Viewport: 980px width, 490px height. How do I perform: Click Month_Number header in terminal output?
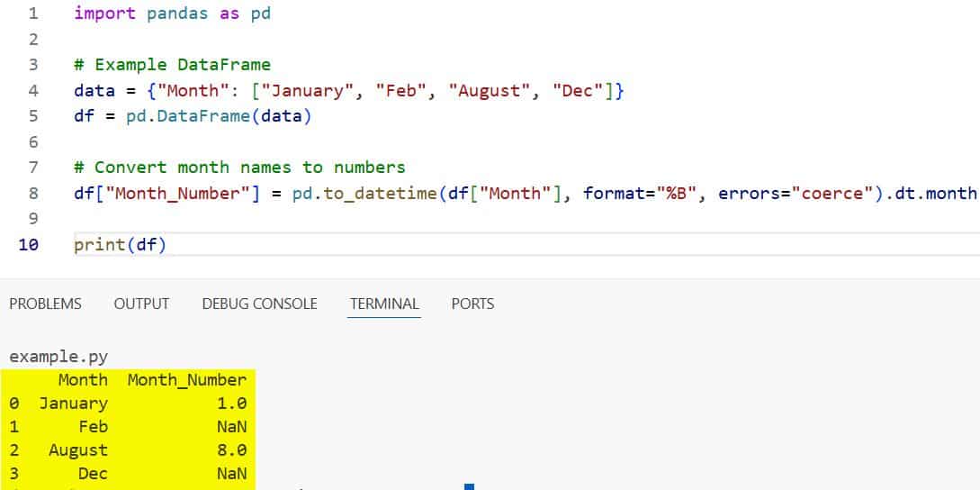[x=187, y=380]
